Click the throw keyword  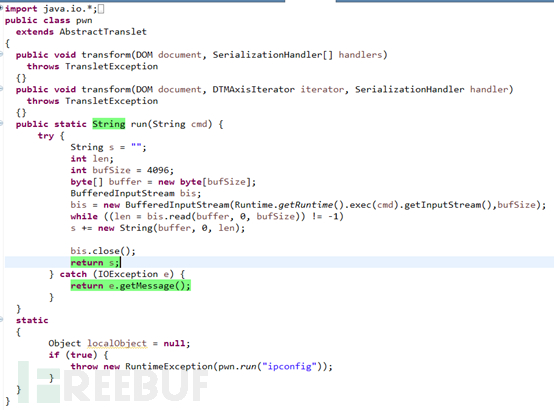point(84,367)
